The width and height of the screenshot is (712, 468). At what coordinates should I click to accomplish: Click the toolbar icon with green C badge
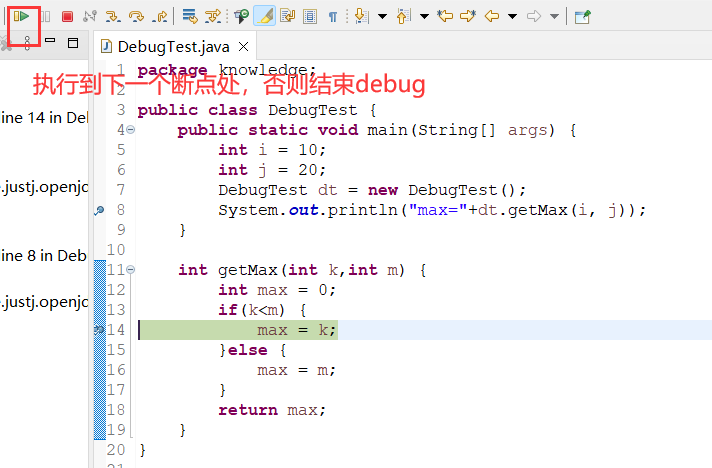(241, 17)
